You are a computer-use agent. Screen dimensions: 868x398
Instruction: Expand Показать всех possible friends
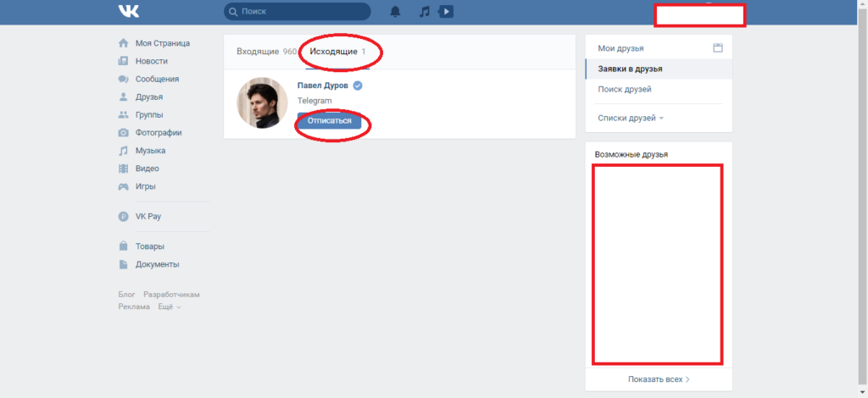[x=659, y=379]
